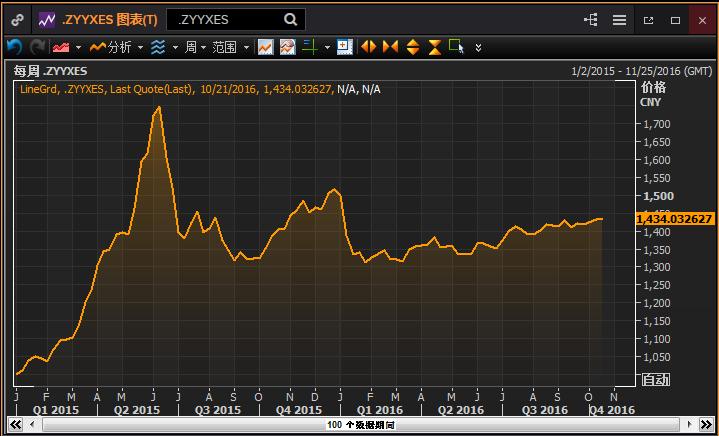719x436 pixels.
Task: Click the blue wave lines icon
Action: point(158,47)
